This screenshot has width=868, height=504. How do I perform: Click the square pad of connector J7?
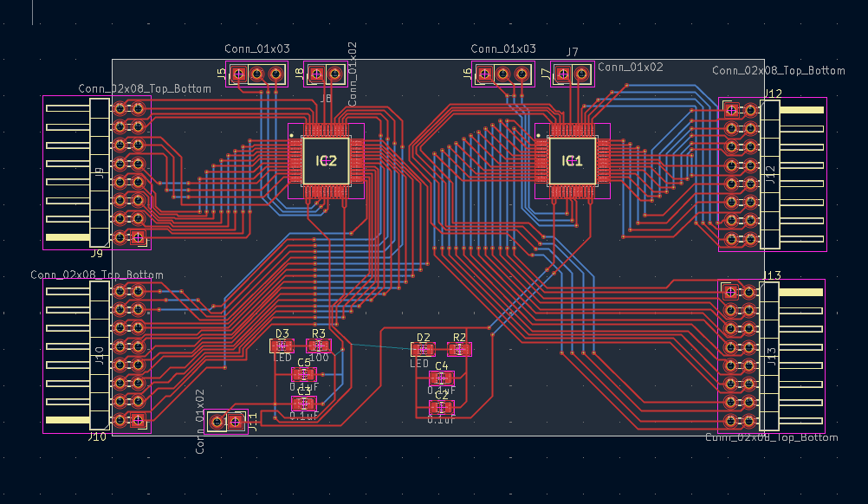(563, 74)
